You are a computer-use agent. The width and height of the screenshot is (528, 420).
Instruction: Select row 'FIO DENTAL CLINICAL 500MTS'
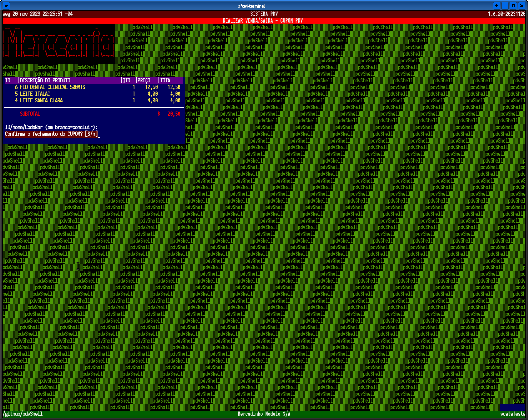point(94,87)
